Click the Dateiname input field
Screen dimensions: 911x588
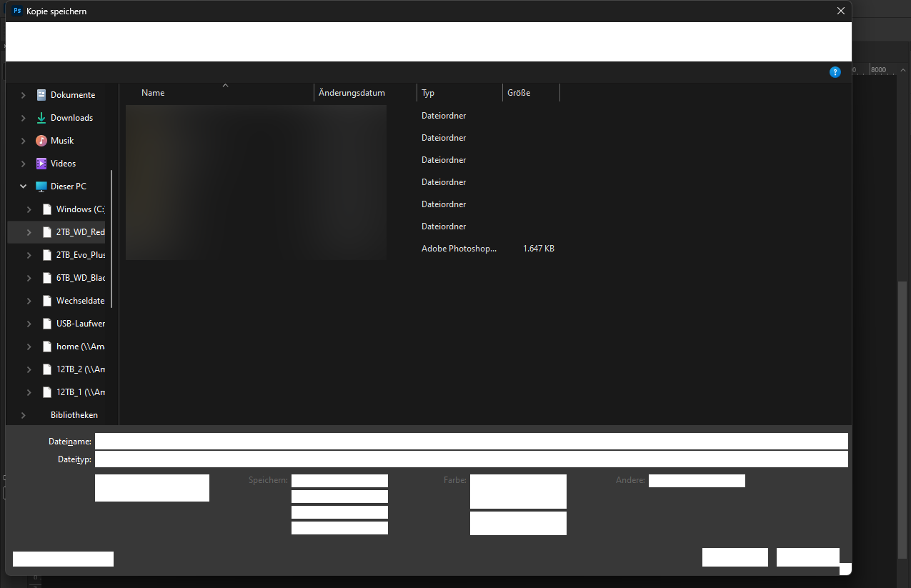pos(472,442)
